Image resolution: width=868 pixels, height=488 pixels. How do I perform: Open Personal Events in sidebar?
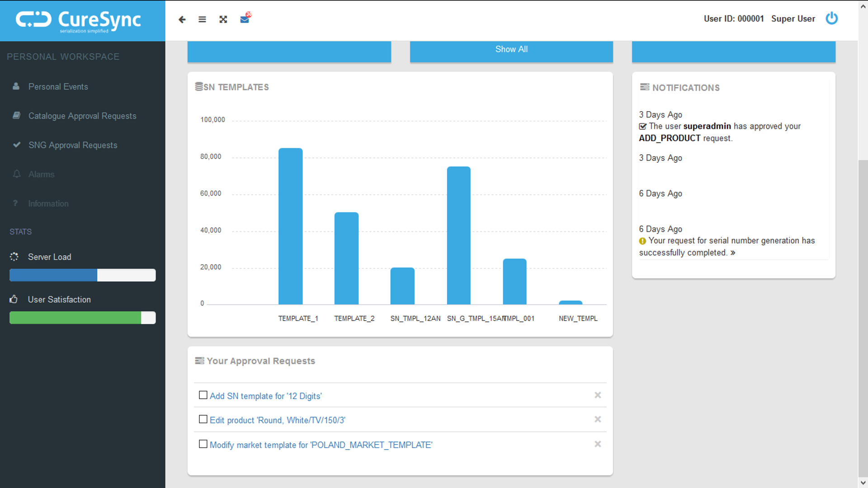click(x=58, y=87)
